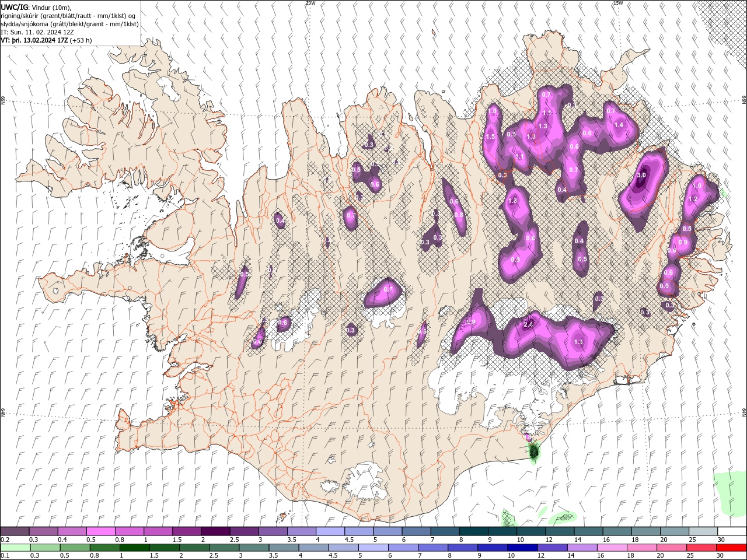Select the snow scale swatch between 0.3 and 0.4
Screen dimensions: 747x560
(x=43, y=531)
